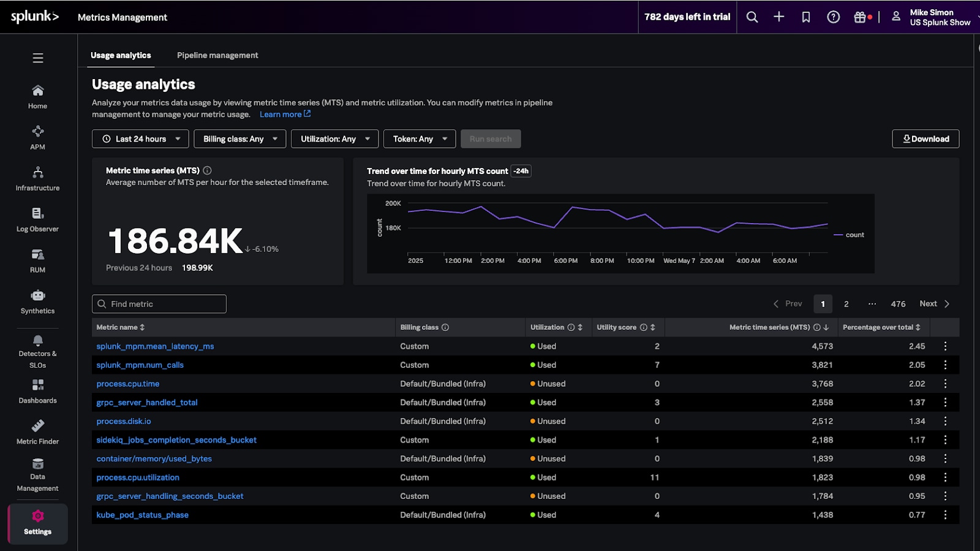Viewport: 980px width, 551px height.
Task: Open splunk_mpm.num_calls metric link
Action: [x=140, y=365]
